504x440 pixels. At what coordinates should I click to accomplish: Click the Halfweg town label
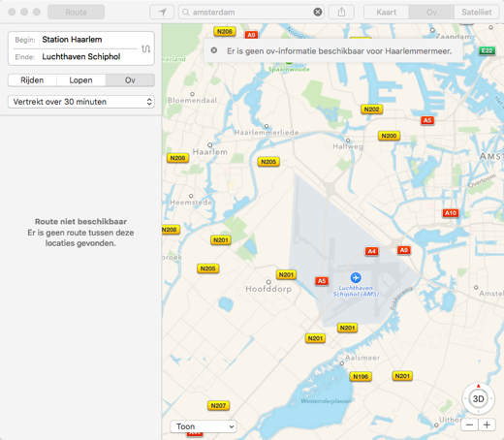click(348, 146)
